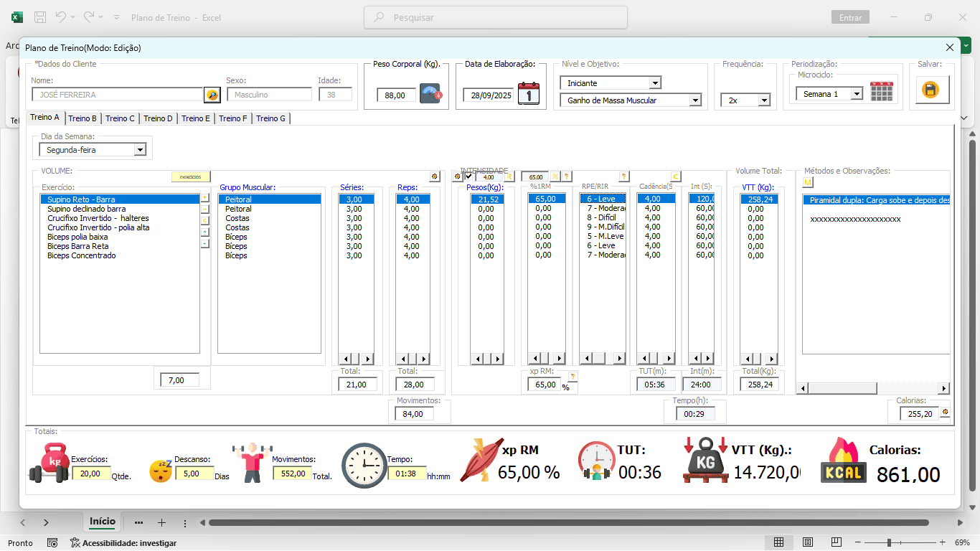980x551 pixels.
Task: Click the help question icon above RPE/RIR
Action: coord(623,176)
